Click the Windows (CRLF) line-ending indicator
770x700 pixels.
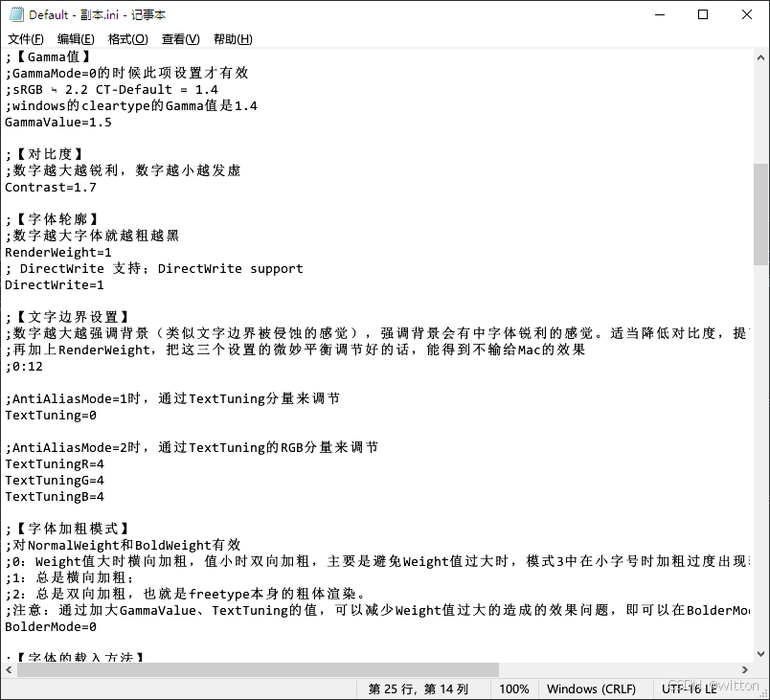[x=595, y=689]
